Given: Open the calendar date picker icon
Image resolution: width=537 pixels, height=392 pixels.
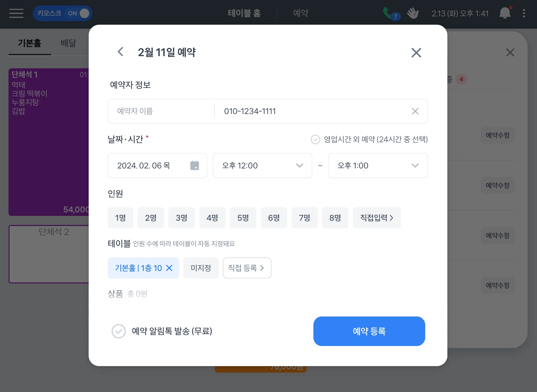Looking at the screenshot, I should point(195,166).
